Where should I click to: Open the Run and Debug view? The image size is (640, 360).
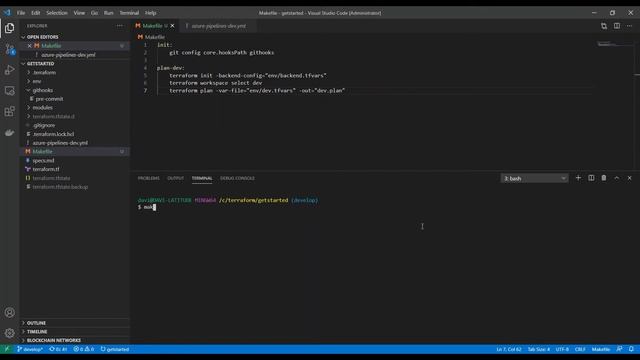coord(9,70)
